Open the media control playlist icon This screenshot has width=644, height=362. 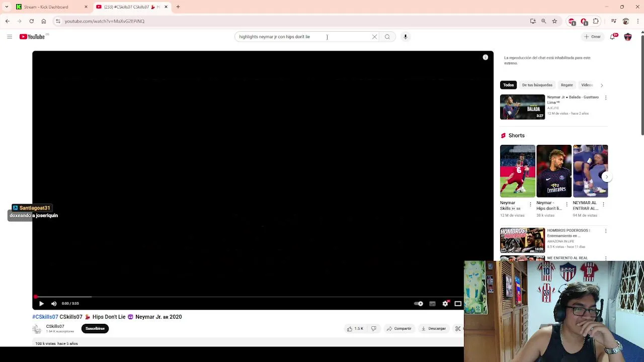(x=614, y=21)
